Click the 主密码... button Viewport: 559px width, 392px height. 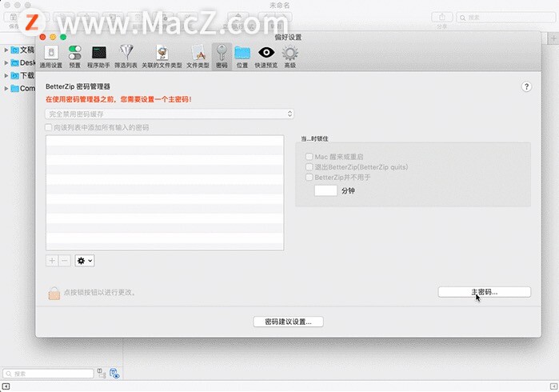click(484, 292)
